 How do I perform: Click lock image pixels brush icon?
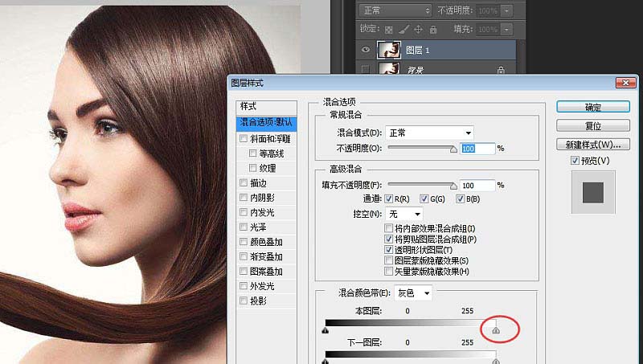[403, 30]
